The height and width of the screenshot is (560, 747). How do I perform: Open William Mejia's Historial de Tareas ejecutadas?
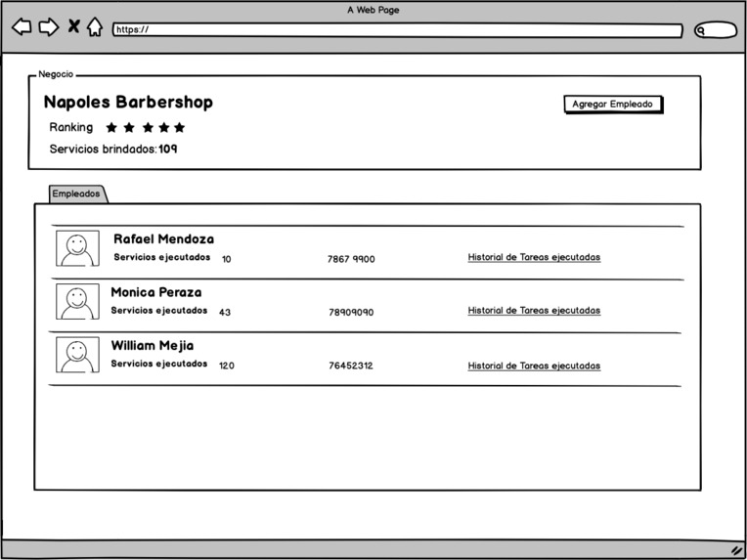pyautogui.click(x=534, y=366)
